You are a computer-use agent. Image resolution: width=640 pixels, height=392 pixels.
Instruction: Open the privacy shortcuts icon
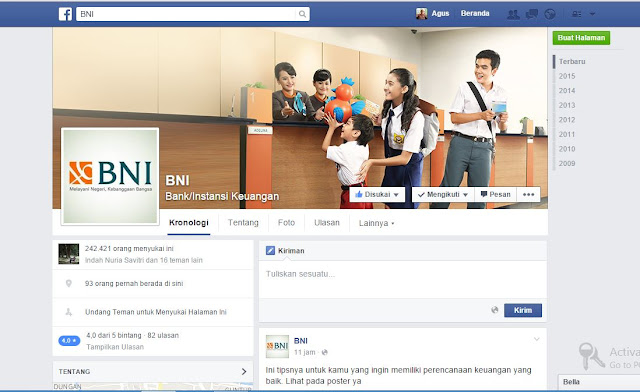(576, 14)
